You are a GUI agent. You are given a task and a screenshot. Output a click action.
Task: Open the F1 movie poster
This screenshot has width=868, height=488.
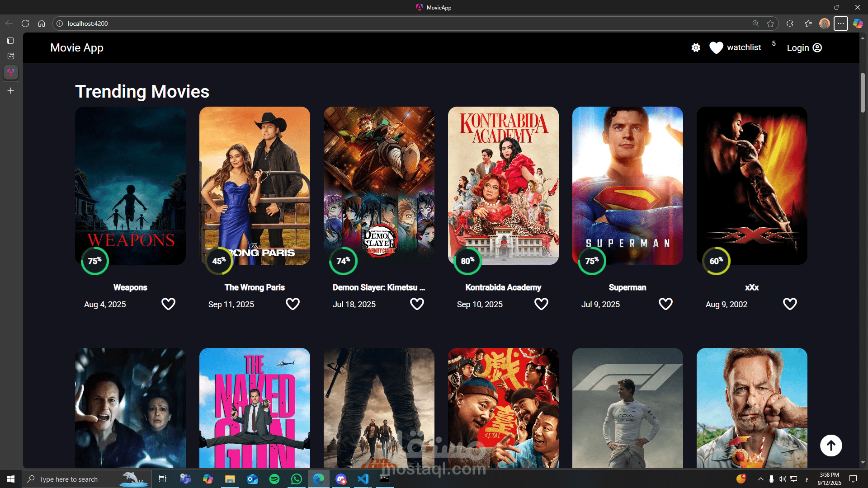click(627, 408)
